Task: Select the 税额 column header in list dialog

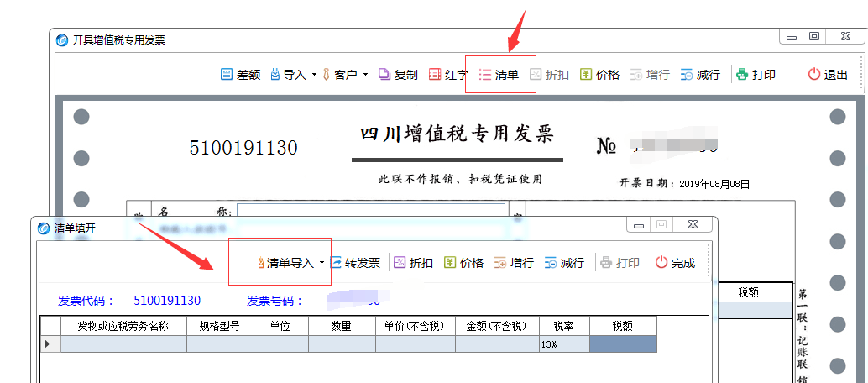Action: [x=624, y=326]
